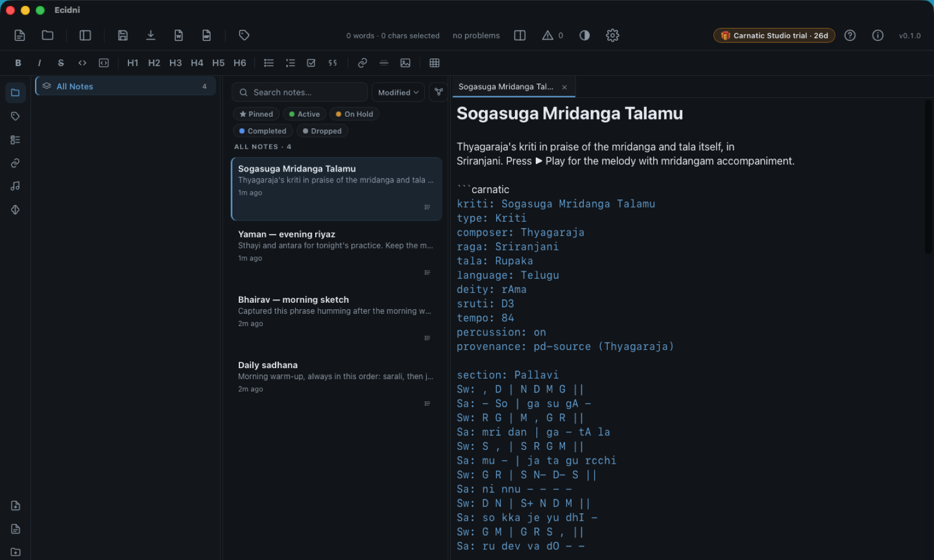Open the links view in the left sidebar

[x=15, y=163]
